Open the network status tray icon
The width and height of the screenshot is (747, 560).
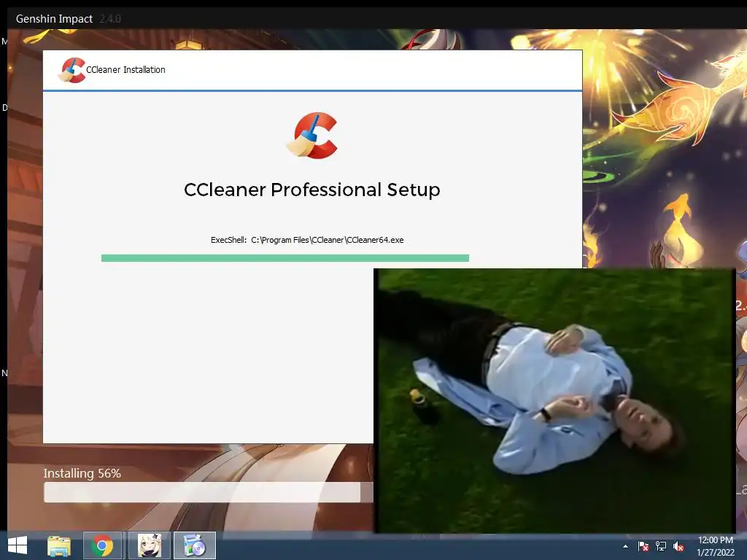(661, 546)
